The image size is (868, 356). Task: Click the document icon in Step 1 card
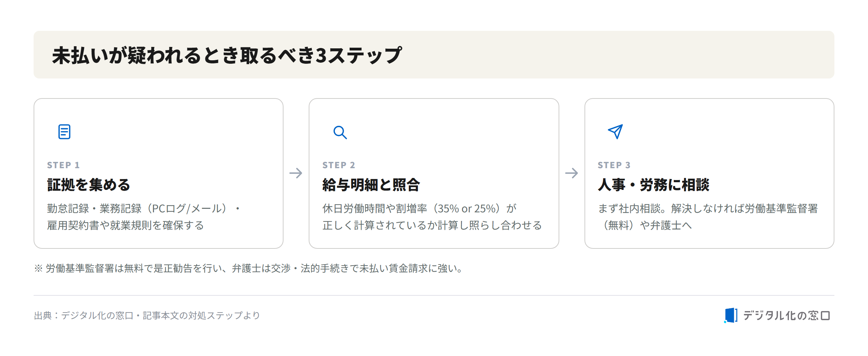point(64,132)
